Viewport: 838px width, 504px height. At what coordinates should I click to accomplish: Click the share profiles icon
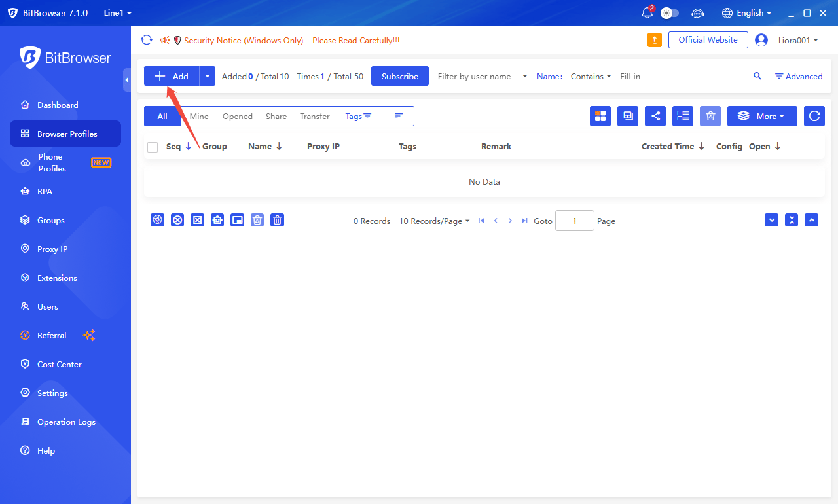pos(655,116)
